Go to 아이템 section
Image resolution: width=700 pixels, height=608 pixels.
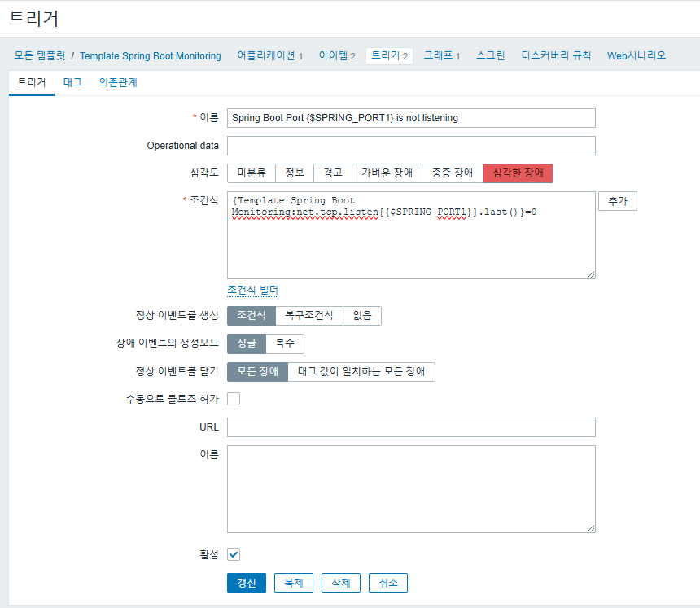coord(337,56)
